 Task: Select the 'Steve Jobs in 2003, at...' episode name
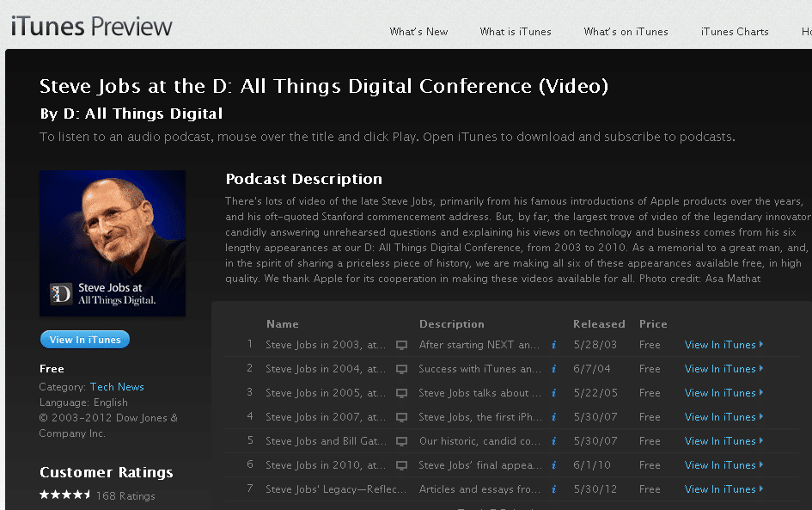click(x=326, y=345)
